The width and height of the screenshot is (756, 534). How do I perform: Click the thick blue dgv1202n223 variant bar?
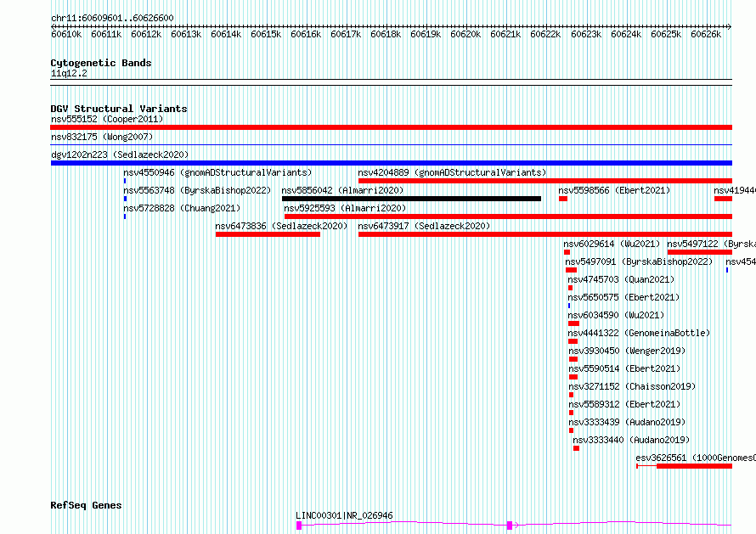(x=391, y=163)
